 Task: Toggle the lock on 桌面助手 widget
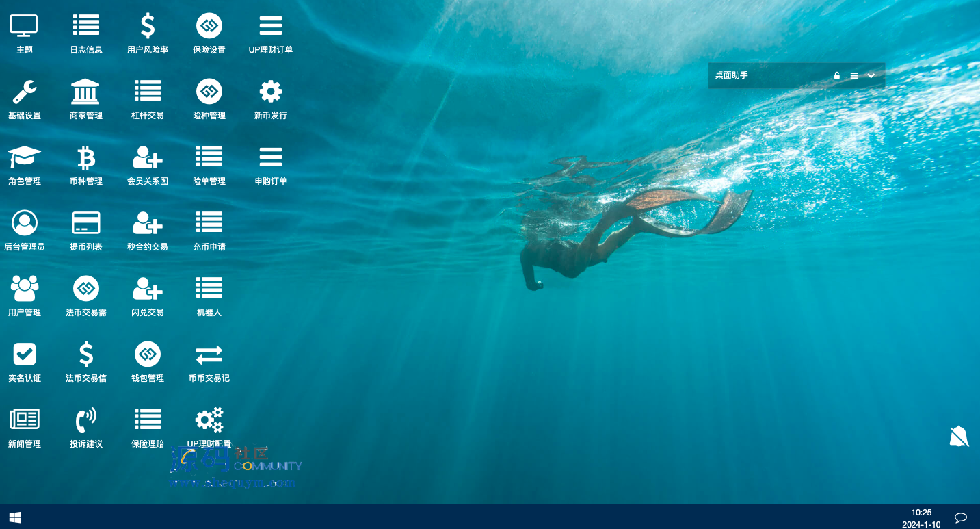tap(836, 75)
